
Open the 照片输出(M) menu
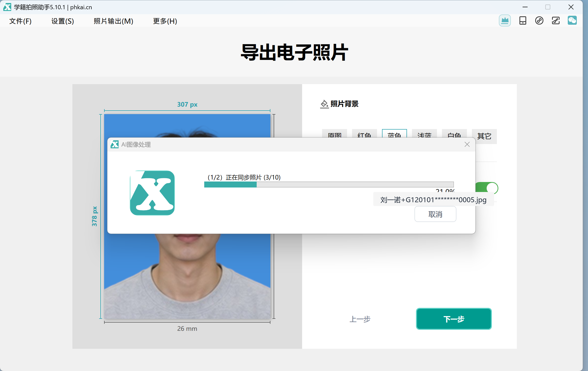tap(113, 21)
